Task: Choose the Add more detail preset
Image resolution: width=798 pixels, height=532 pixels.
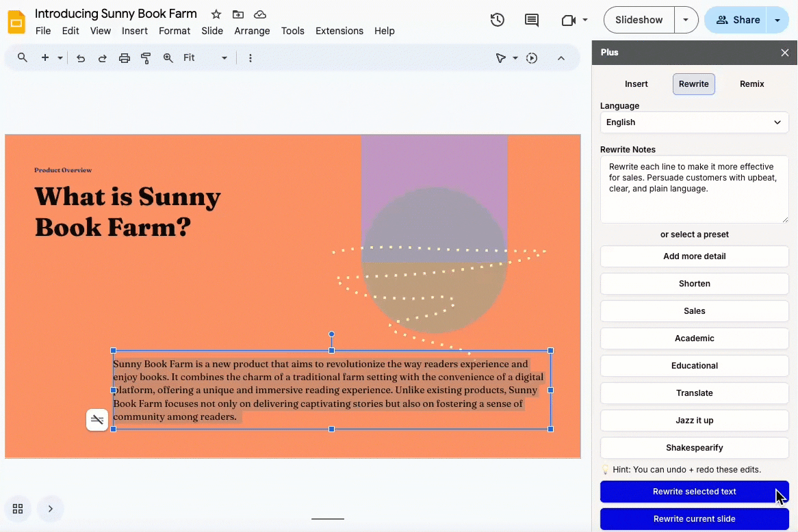Action: [x=694, y=256]
